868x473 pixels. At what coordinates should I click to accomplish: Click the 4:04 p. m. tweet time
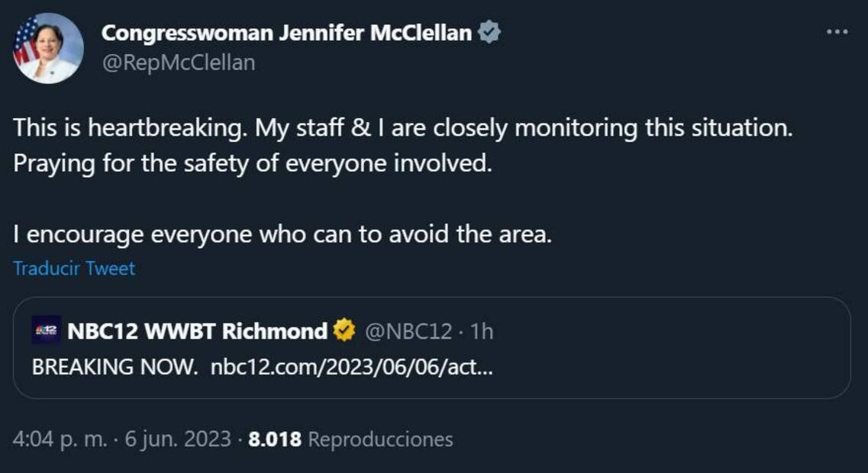(60, 439)
